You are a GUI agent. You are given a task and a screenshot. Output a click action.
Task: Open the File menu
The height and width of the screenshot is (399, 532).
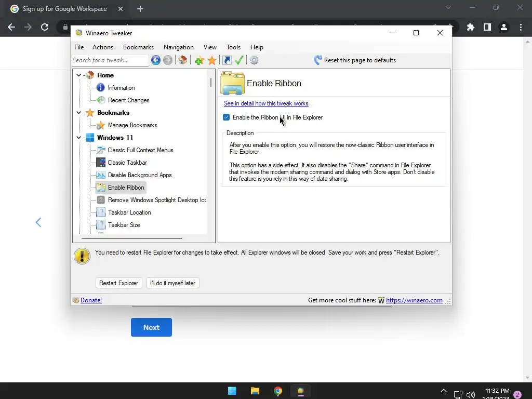(x=79, y=47)
